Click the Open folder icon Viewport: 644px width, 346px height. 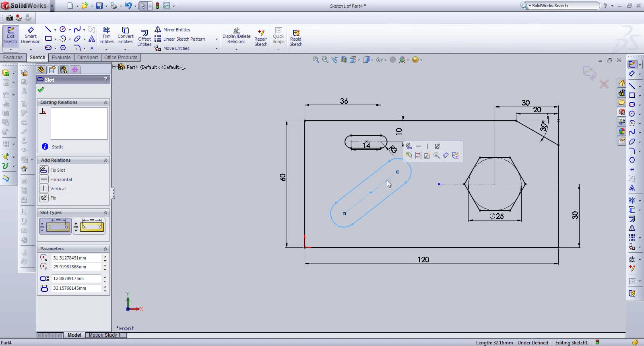pos(85,6)
